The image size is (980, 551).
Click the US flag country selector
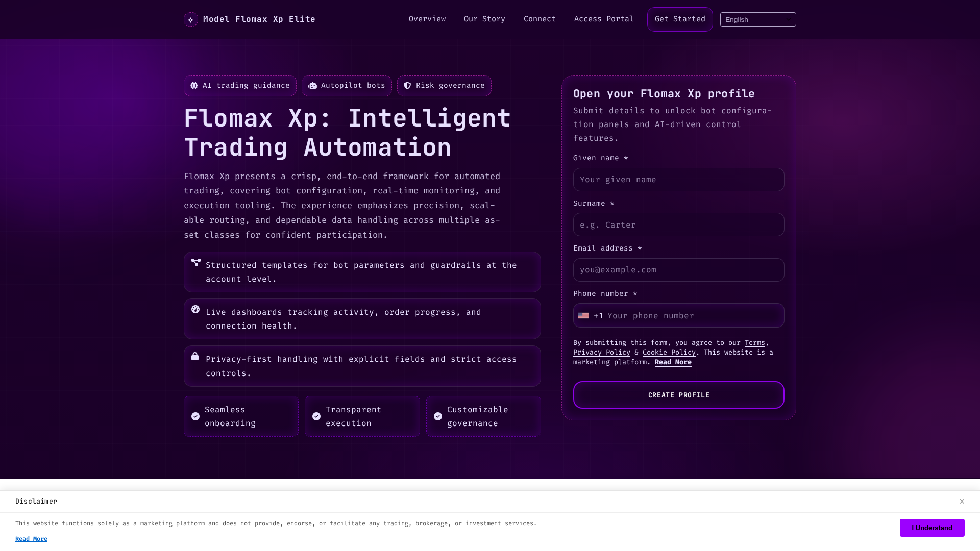583,316
